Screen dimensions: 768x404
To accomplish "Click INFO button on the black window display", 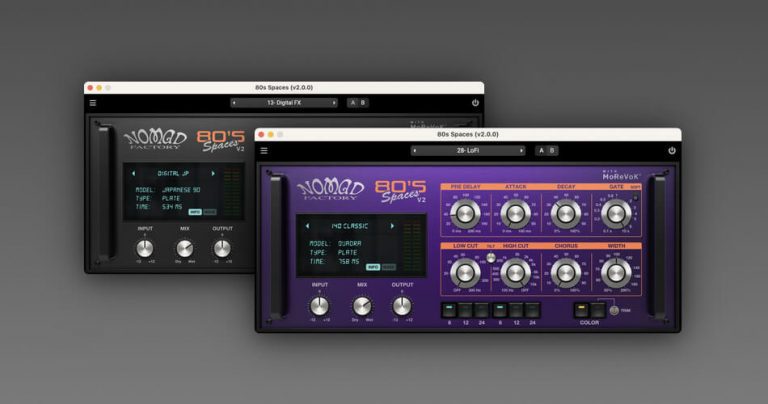I will point(195,212).
